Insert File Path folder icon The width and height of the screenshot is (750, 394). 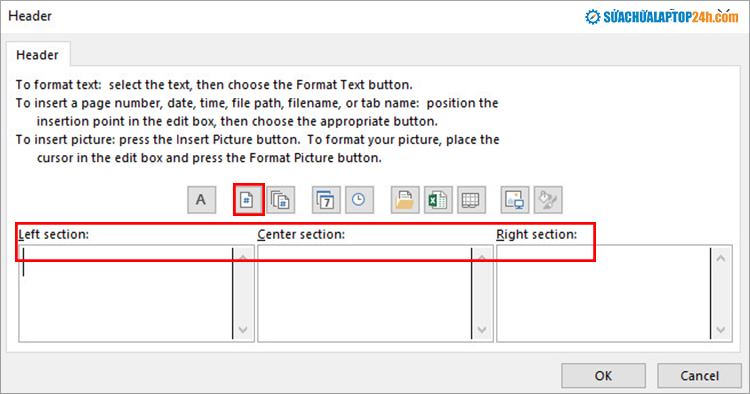(x=405, y=200)
